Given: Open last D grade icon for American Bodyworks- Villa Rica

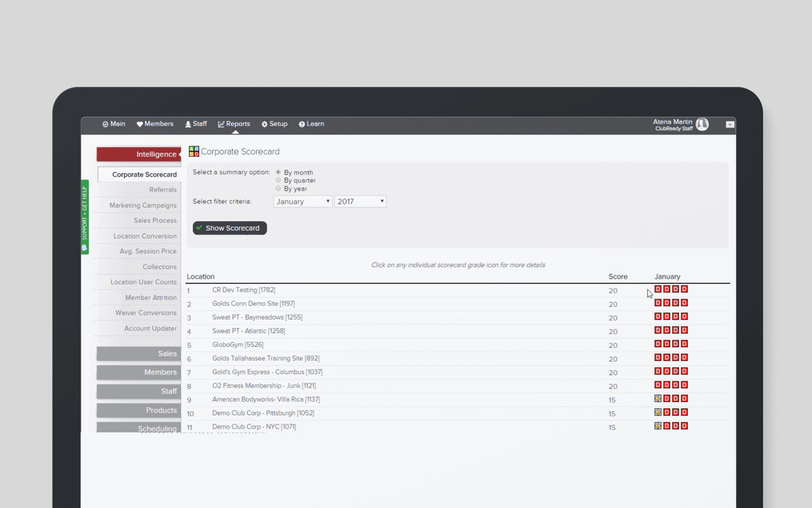Looking at the screenshot, I should (x=684, y=398).
